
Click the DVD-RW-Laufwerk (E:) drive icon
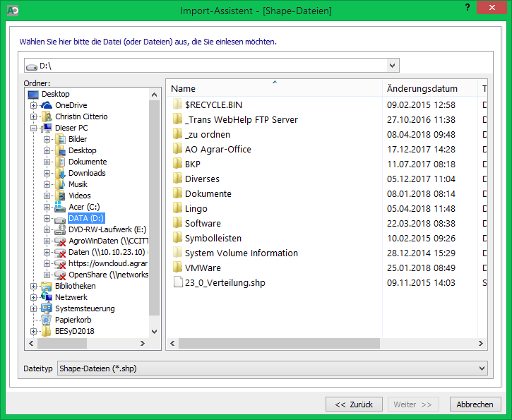[60, 229]
